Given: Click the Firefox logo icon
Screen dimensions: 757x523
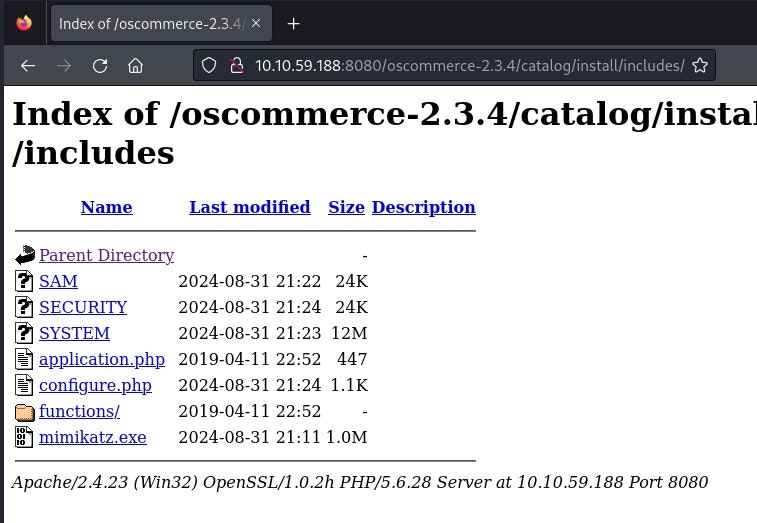Looking at the screenshot, I should [x=24, y=23].
